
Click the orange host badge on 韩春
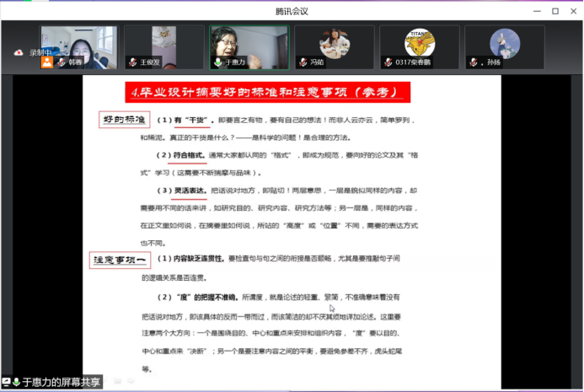pyautogui.click(x=47, y=62)
